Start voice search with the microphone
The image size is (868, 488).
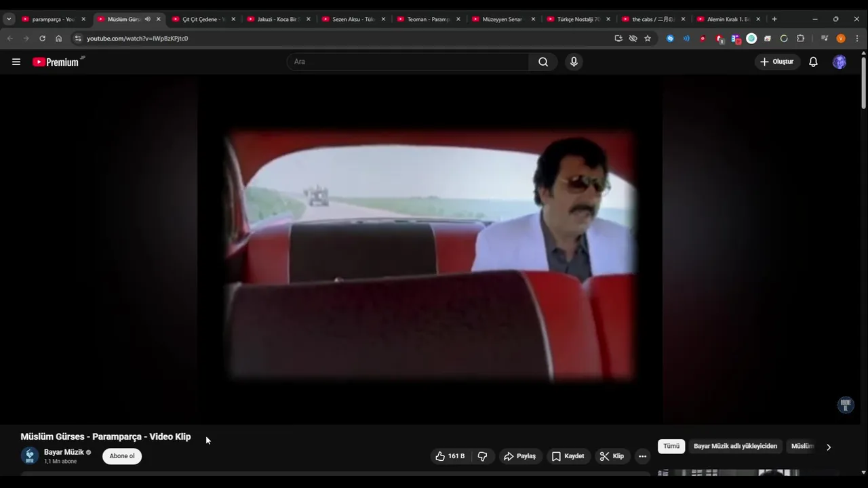[574, 62]
